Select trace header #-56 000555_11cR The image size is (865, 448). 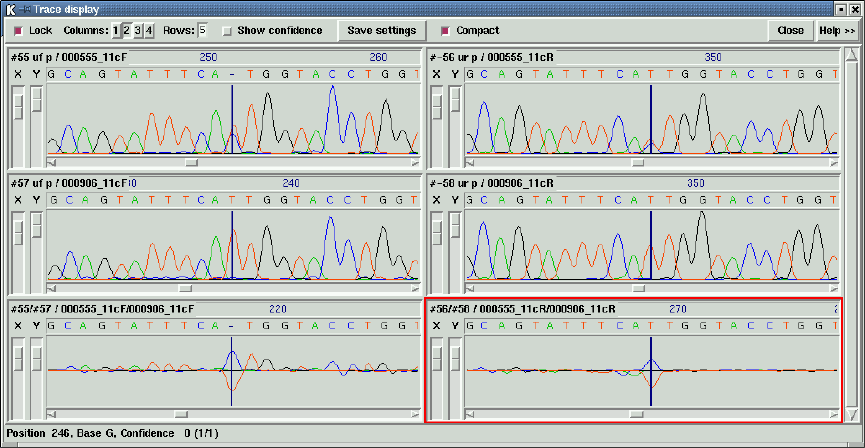492,57
